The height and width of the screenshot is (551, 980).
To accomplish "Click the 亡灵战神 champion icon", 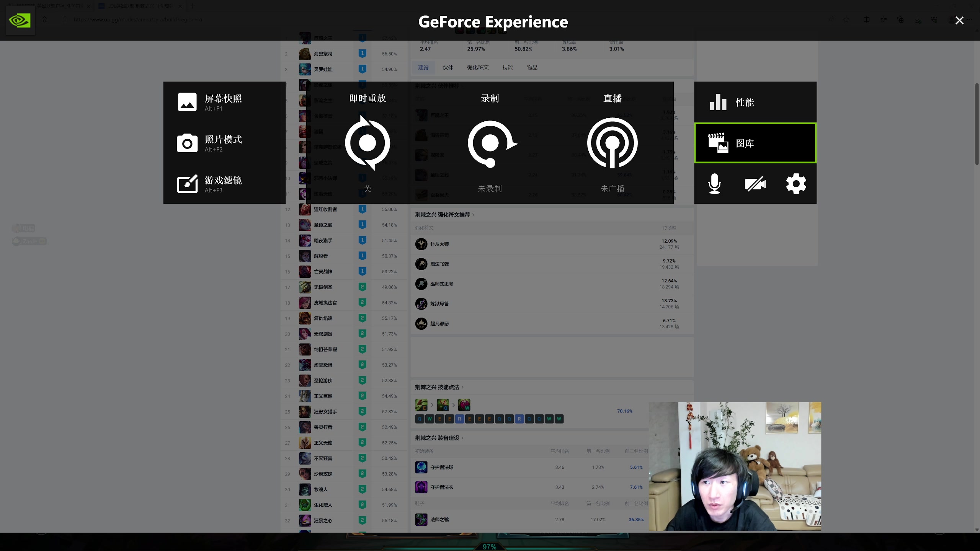I will [x=305, y=272].
